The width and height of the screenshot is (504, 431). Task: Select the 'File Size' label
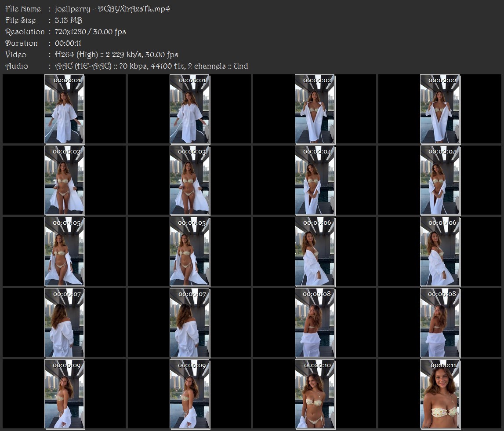21,20
